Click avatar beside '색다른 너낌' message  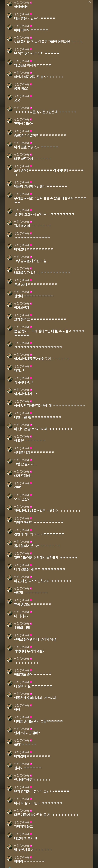pyautogui.click(x=10, y=450)
